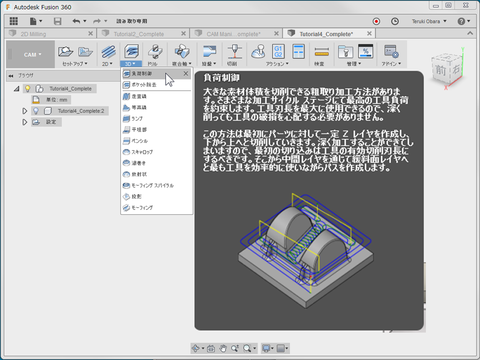The image size is (480, 360).
Task: Open the data panel grid icon
Action: [x=13, y=21]
